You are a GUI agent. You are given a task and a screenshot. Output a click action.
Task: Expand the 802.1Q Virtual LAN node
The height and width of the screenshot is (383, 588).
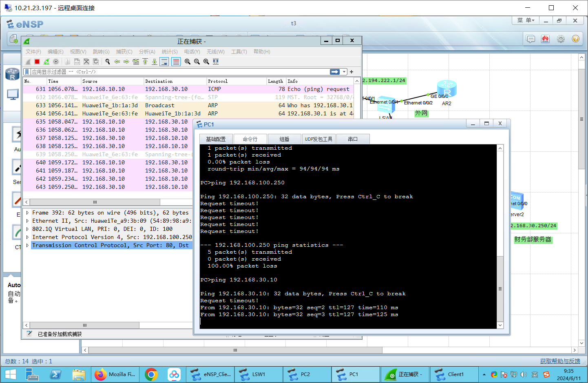pos(27,229)
